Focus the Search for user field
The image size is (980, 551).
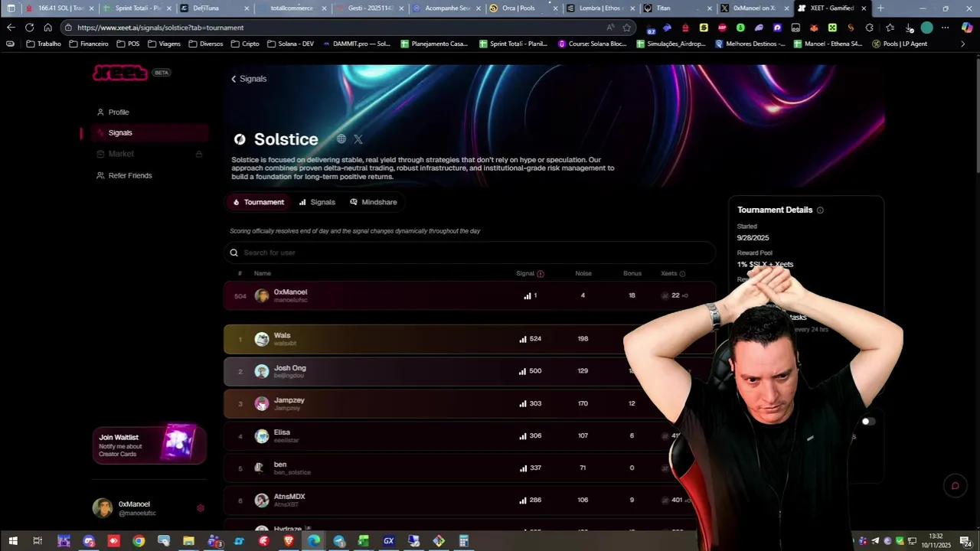pyautogui.click(x=470, y=253)
